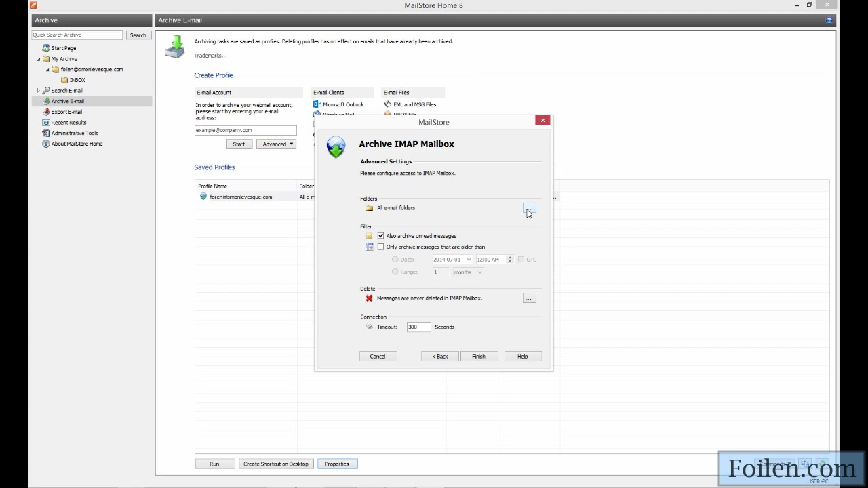Open the months unit dropdown
868x488 pixels.
point(479,272)
